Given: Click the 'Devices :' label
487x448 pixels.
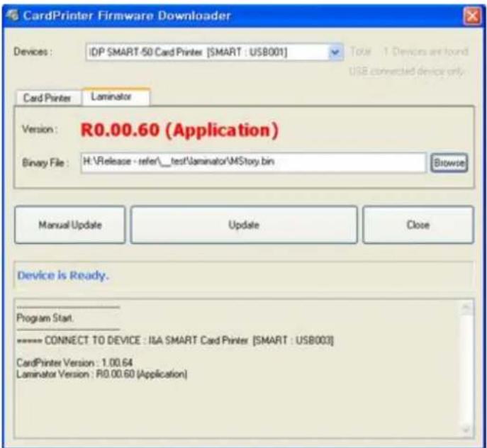Looking at the screenshot, I should click(33, 52).
